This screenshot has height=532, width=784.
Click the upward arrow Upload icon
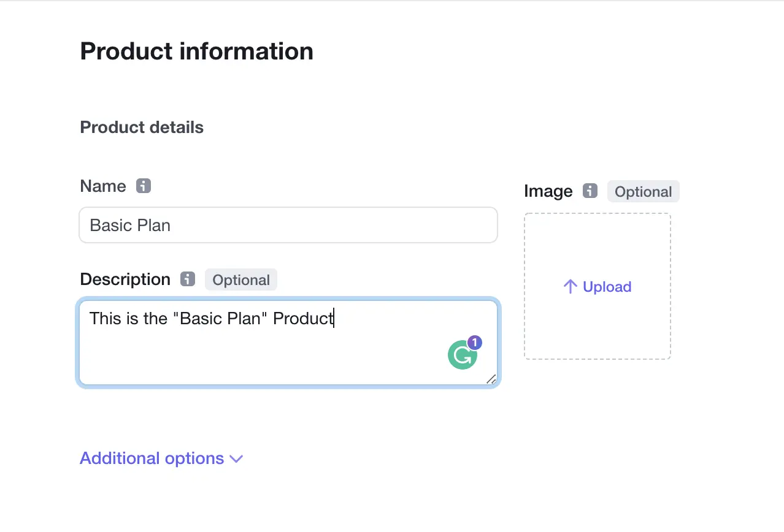pos(571,287)
